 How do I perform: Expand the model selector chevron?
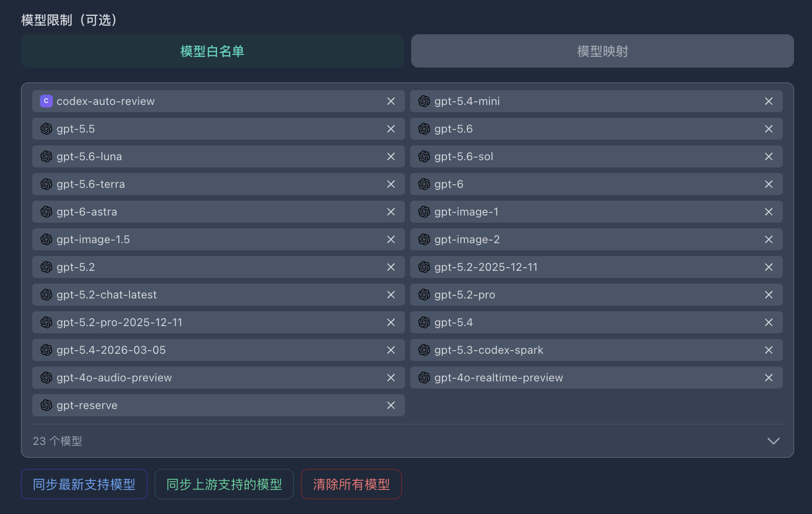tap(773, 441)
